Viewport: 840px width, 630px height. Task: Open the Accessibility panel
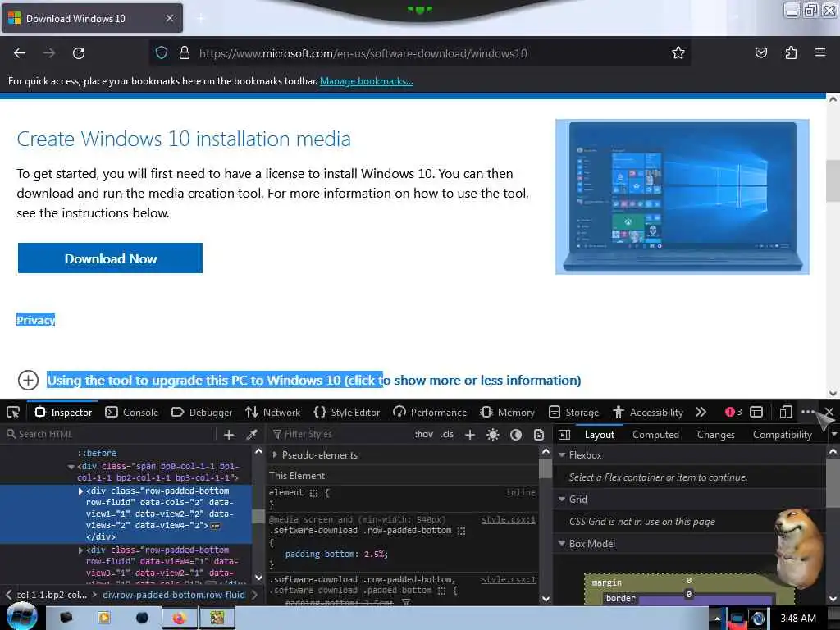648,412
